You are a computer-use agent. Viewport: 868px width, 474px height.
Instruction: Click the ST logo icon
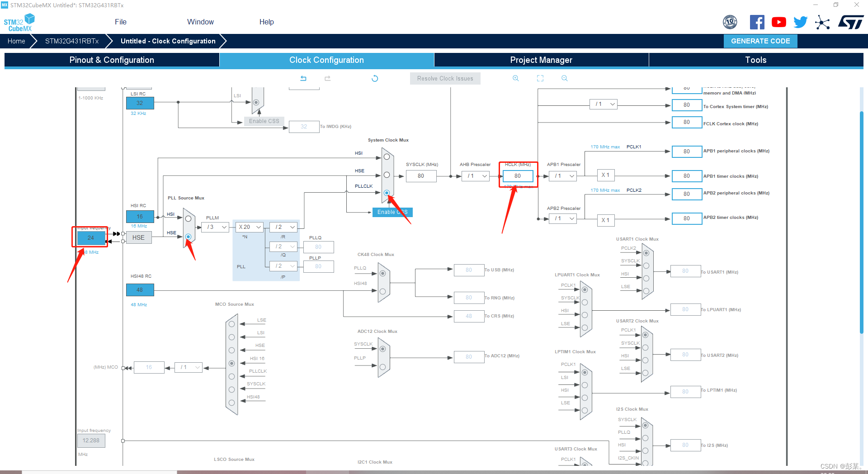click(850, 22)
